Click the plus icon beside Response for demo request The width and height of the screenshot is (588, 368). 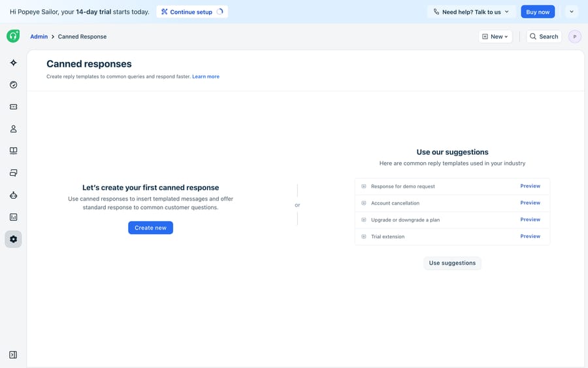click(363, 186)
